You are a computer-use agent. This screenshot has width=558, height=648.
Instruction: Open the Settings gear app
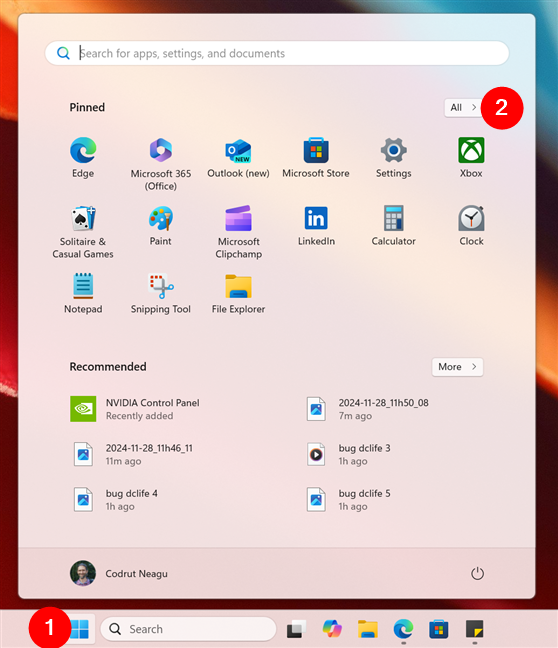(x=393, y=157)
